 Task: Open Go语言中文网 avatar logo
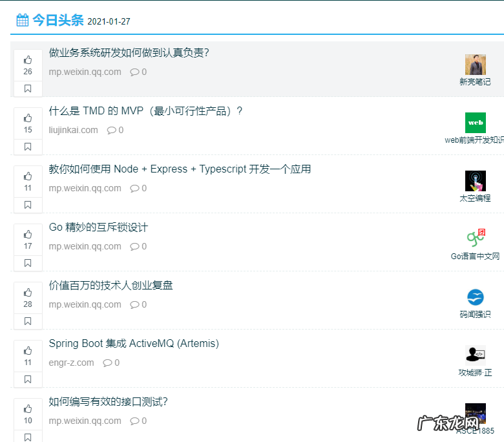(x=476, y=239)
